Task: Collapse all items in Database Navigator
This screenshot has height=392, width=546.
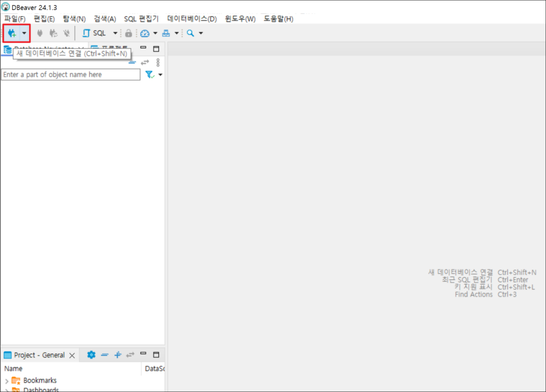Action: click(132, 63)
